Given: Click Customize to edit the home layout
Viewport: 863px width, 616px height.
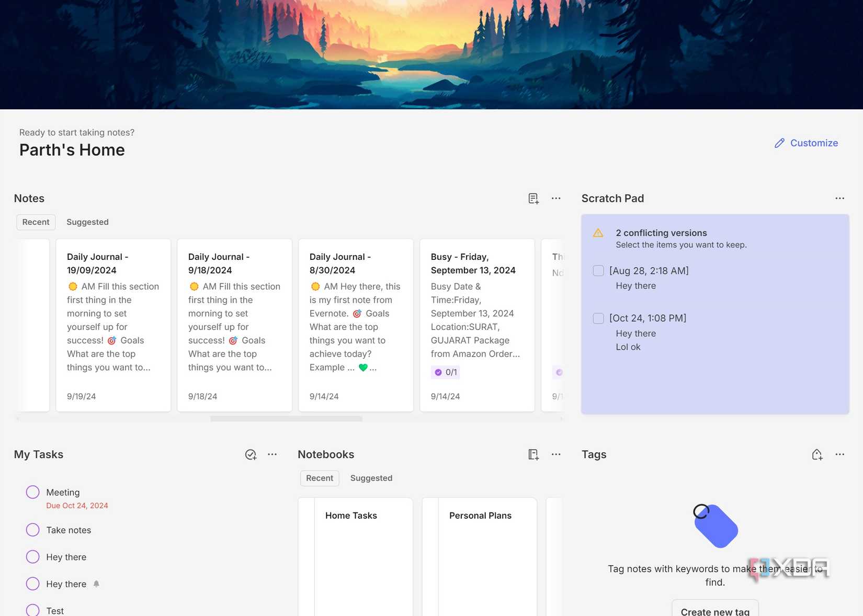Looking at the screenshot, I should [806, 143].
